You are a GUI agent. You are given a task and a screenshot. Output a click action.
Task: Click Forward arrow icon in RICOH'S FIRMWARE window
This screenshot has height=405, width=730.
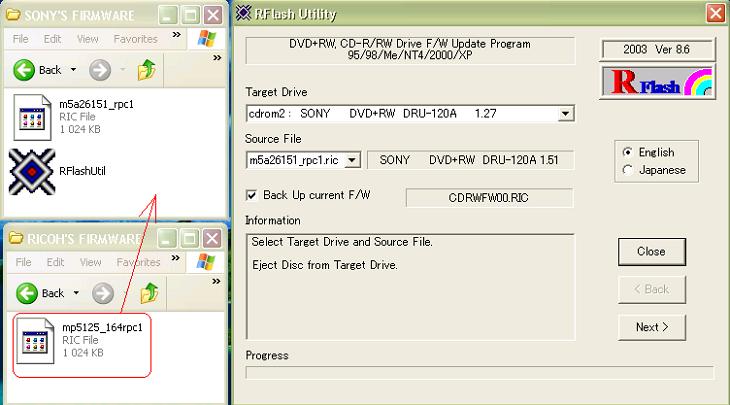(x=103, y=293)
